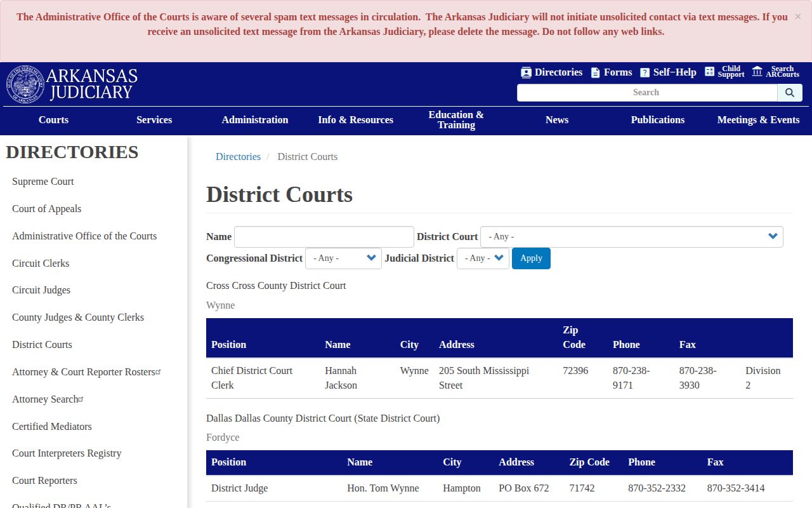The height and width of the screenshot is (508, 812).
Task: Open Attorney Search external link
Action: (x=48, y=399)
